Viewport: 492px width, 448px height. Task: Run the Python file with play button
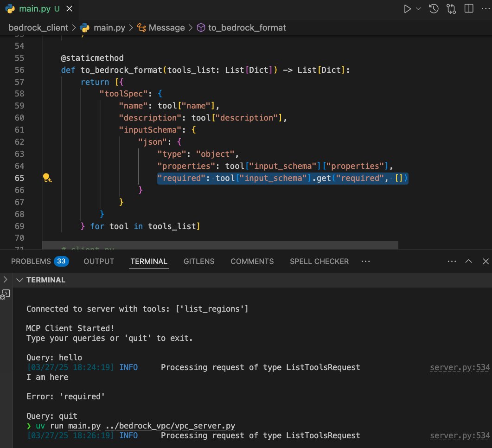[x=407, y=9]
